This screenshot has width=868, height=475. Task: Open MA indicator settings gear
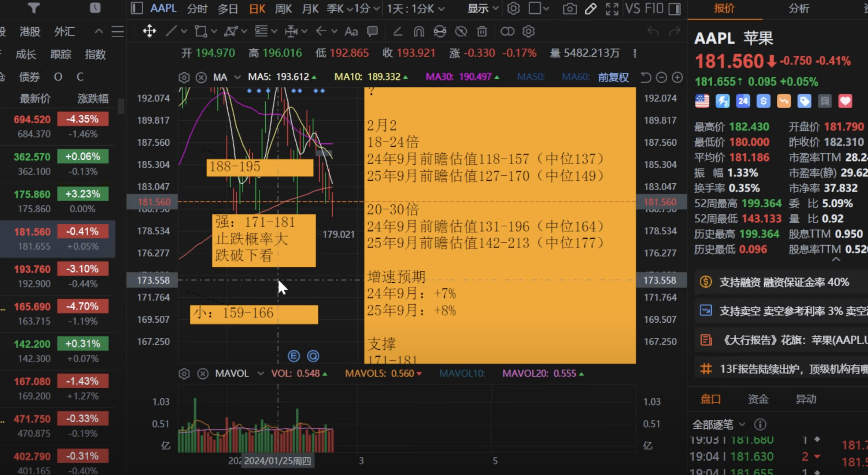click(x=184, y=77)
